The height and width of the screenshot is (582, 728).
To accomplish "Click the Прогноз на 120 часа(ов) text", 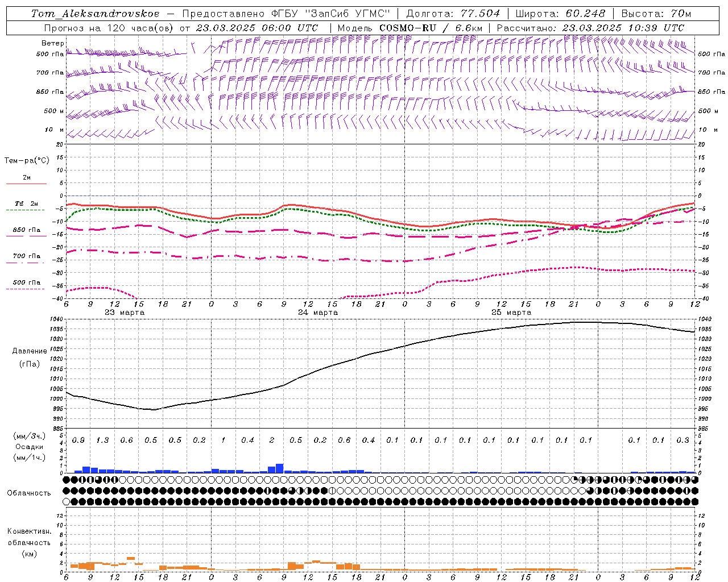I will pyautogui.click(x=109, y=27).
